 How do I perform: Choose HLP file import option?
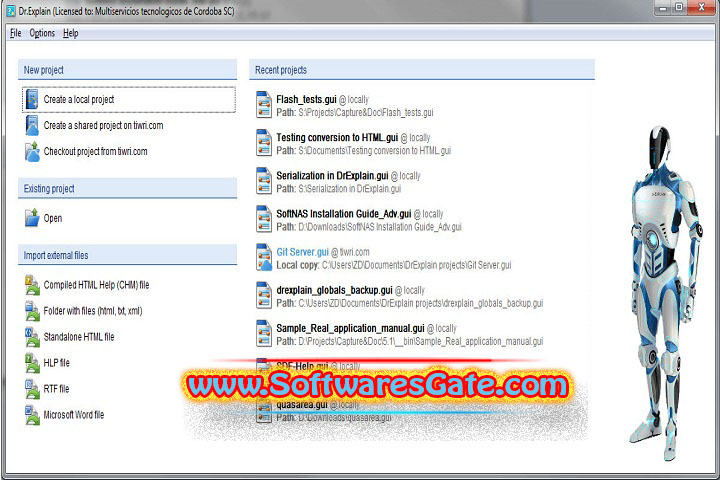pyautogui.click(x=56, y=363)
